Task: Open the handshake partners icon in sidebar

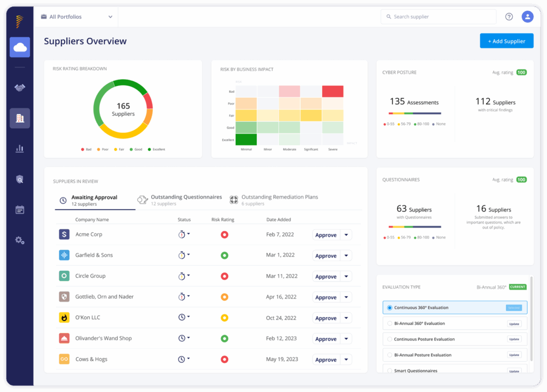Action: click(20, 88)
